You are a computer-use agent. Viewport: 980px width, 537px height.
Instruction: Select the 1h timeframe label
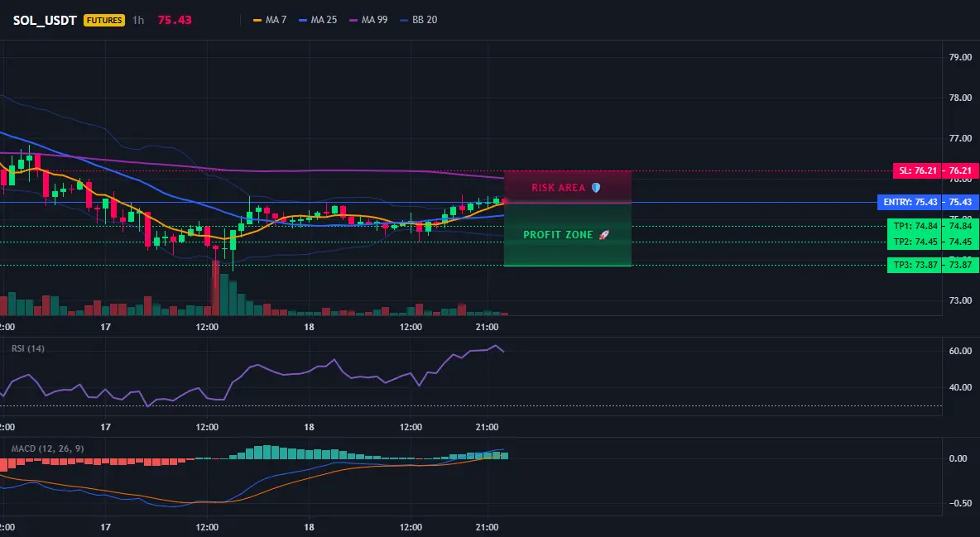[x=138, y=20]
